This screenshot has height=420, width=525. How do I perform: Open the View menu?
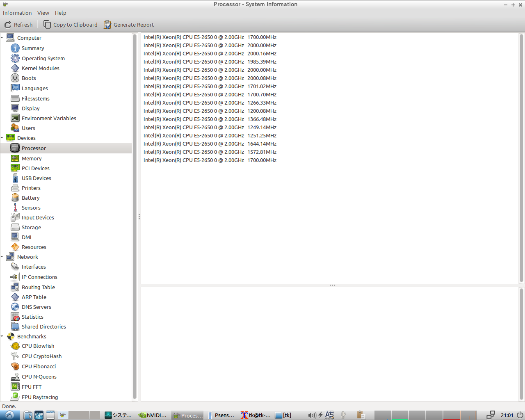pos(43,13)
